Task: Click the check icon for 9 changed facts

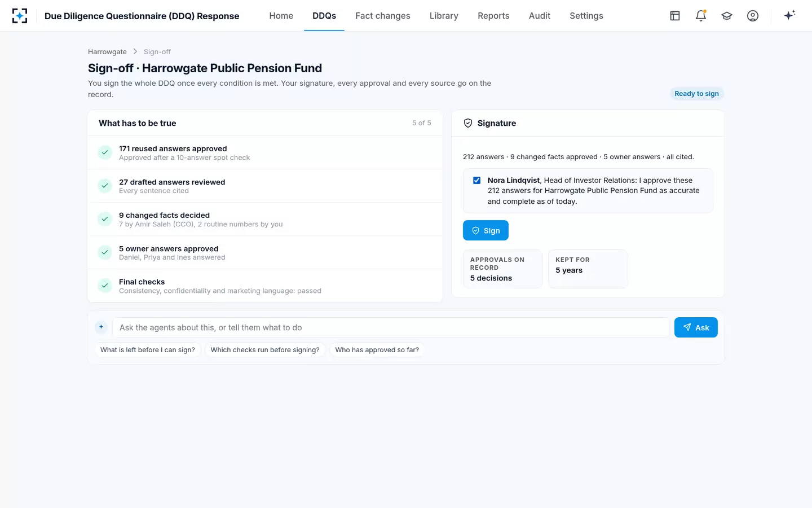Action: click(105, 219)
